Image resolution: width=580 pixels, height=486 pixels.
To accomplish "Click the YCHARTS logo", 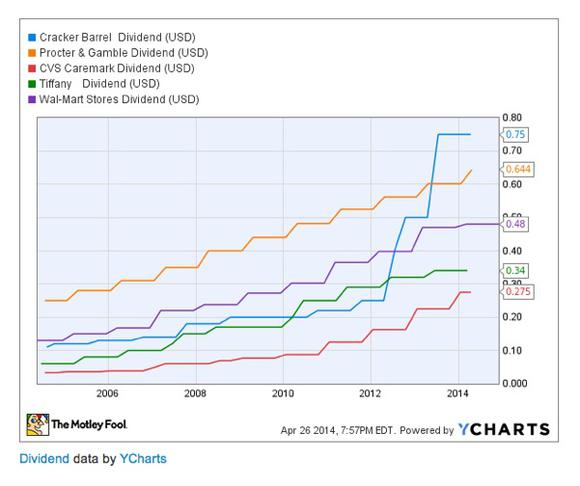I will tap(504, 429).
